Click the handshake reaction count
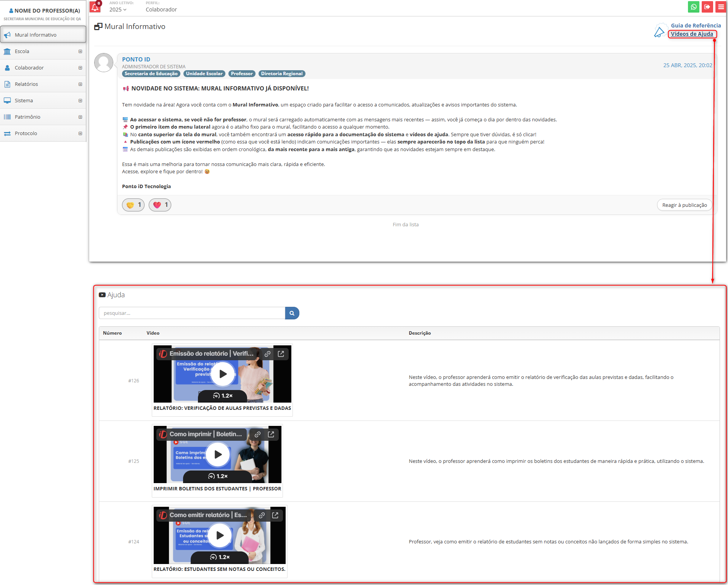The width and height of the screenshot is (728, 585). tap(133, 205)
